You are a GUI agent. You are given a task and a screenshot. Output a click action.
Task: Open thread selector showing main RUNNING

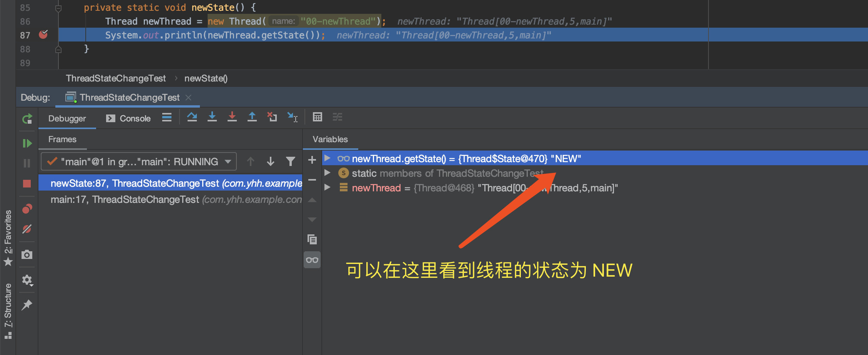tap(139, 162)
